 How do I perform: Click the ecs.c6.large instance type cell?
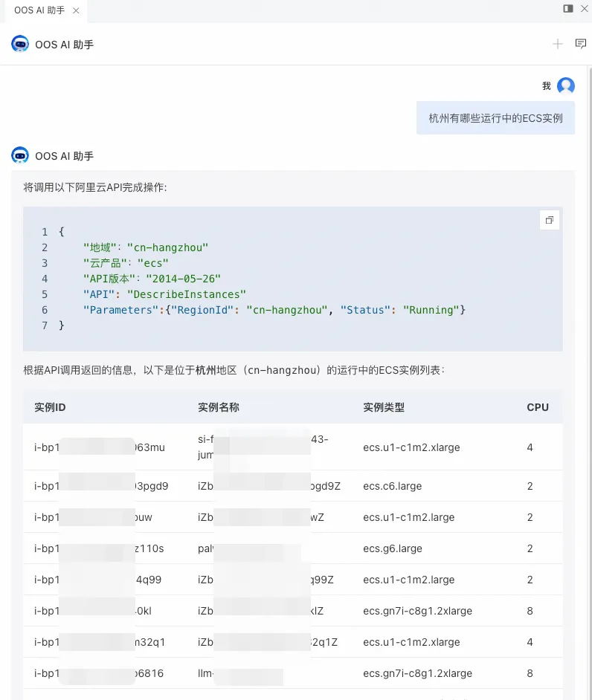[392, 486]
